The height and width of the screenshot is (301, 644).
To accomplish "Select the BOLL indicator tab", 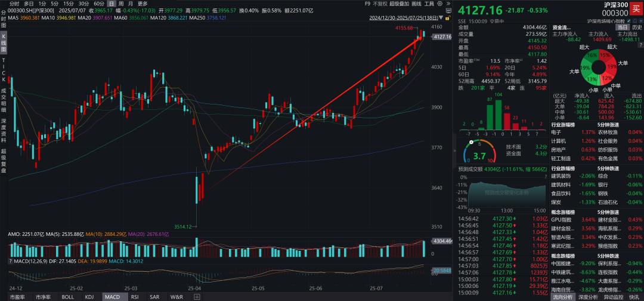I will point(68,296).
